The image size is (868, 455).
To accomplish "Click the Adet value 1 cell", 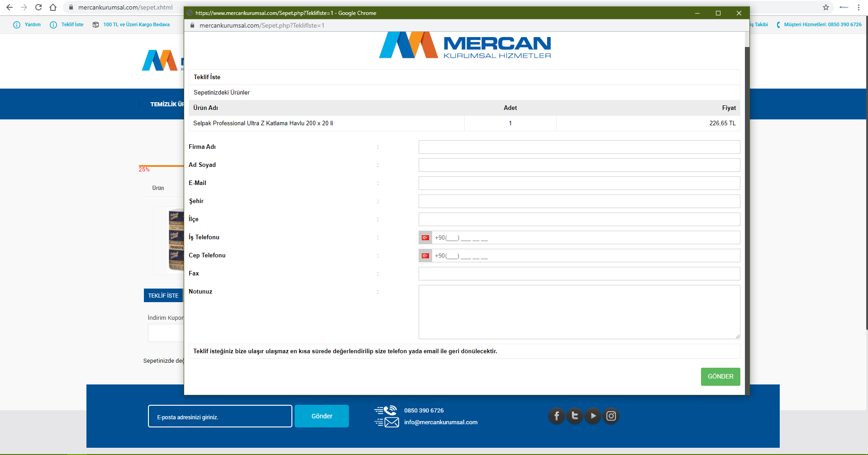I will click(x=510, y=123).
